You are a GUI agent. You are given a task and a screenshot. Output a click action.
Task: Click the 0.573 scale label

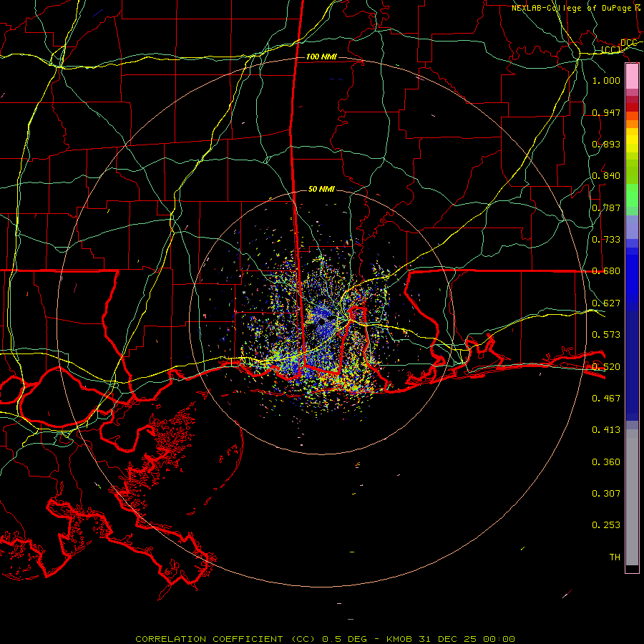pos(606,335)
